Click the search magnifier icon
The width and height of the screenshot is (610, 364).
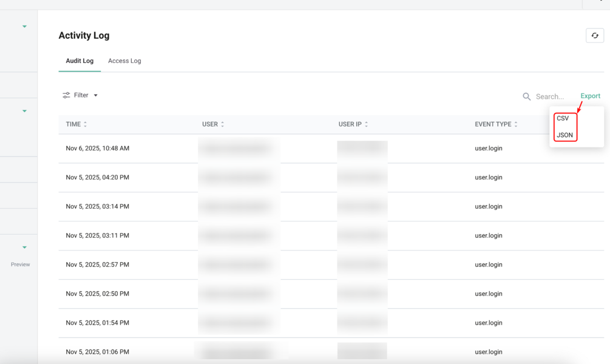coord(526,96)
